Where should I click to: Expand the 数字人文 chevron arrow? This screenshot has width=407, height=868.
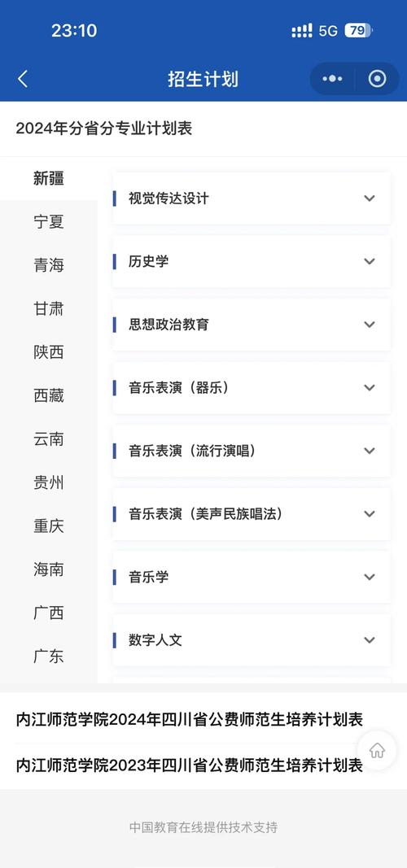click(x=370, y=640)
